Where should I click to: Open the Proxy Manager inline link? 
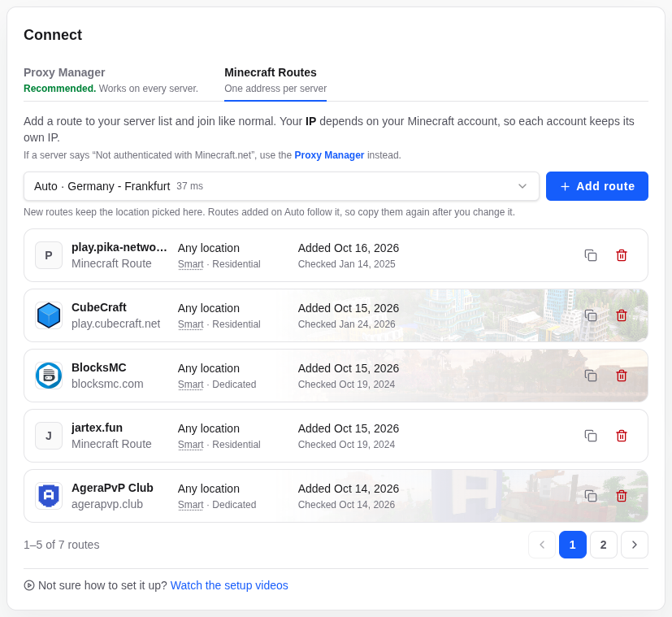pos(329,155)
